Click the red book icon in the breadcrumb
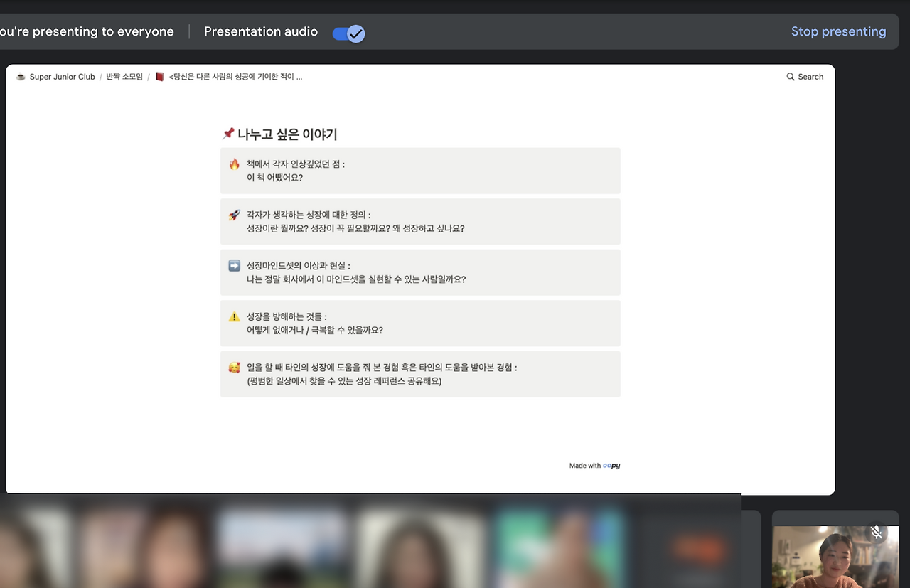 click(x=159, y=76)
